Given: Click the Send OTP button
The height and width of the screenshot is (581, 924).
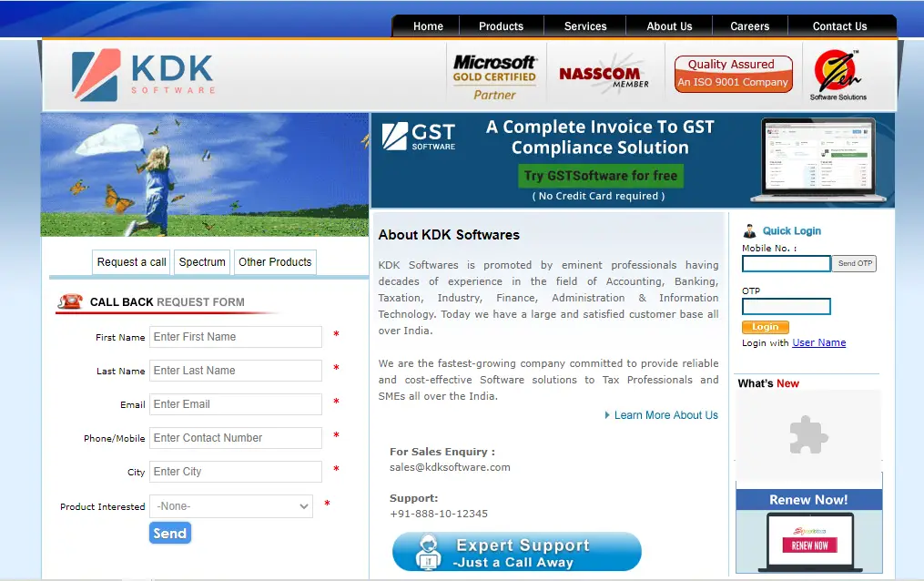Looking at the screenshot, I should (855, 263).
